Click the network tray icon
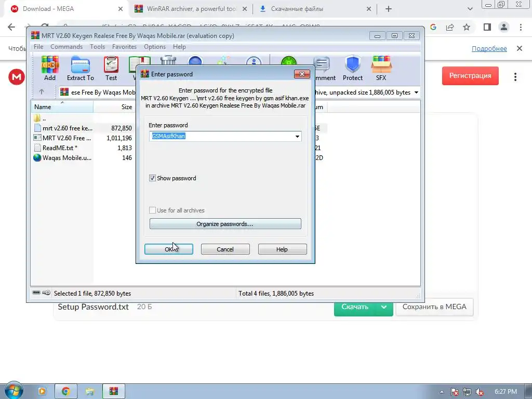This screenshot has width=532, height=399. point(467,392)
